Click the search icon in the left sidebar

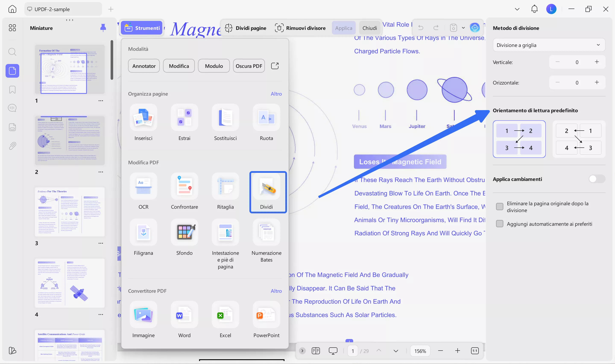tap(12, 52)
